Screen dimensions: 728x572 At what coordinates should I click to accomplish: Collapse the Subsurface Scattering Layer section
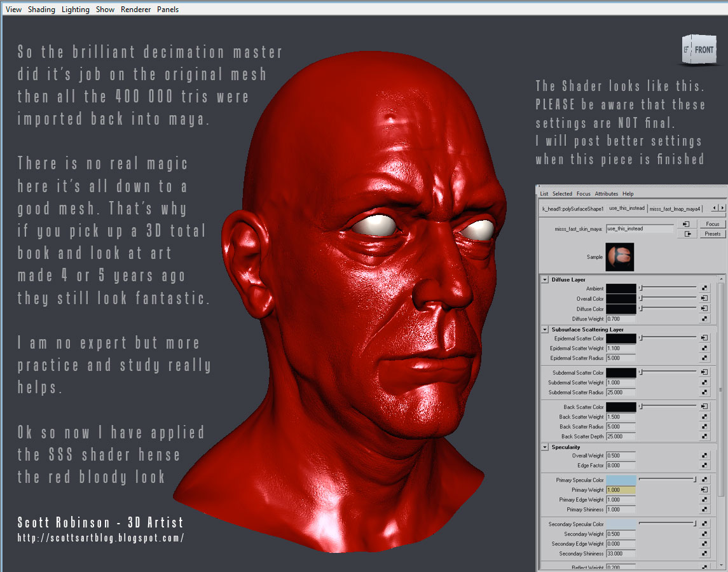tap(545, 330)
